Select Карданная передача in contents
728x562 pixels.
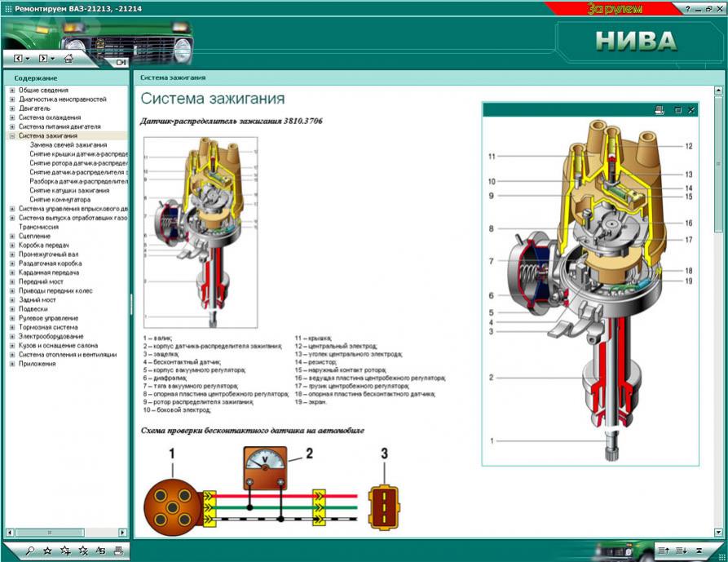[x=49, y=272]
